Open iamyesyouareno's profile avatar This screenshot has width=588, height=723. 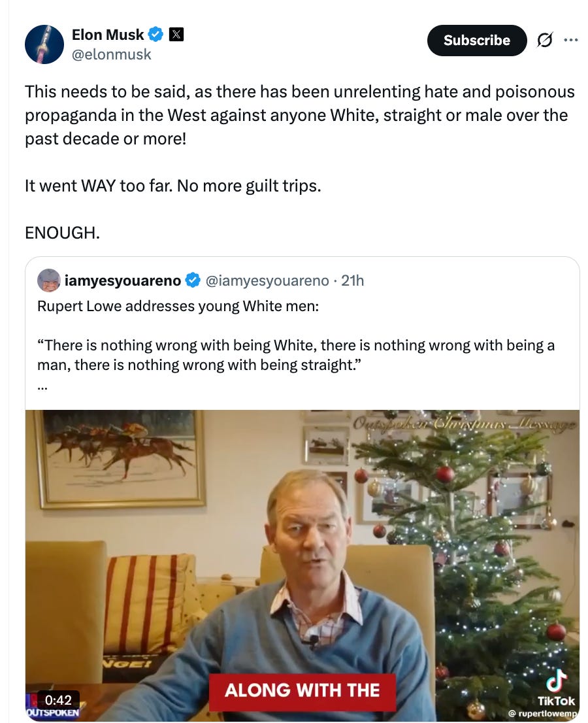pyautogui.click(x=48, y=280)
